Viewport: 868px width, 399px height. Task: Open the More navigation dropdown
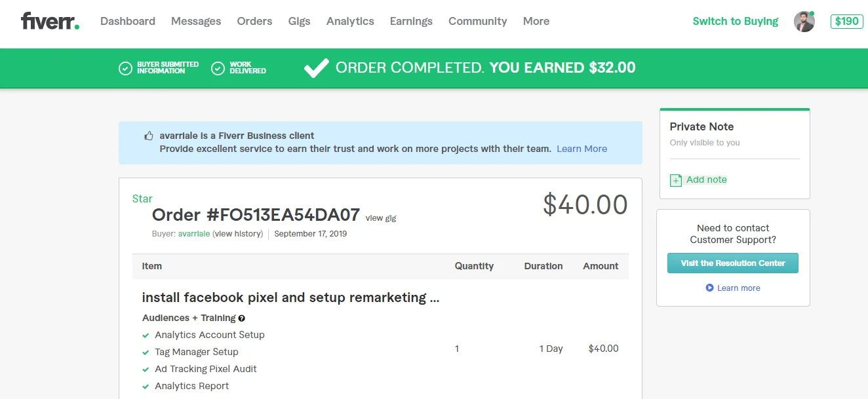pos(536,21)
